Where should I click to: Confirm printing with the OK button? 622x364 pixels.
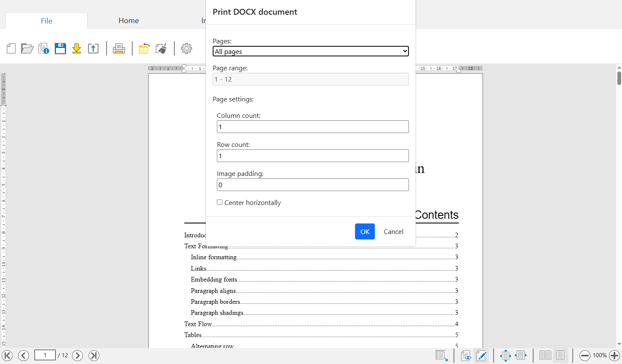[365, 231]
